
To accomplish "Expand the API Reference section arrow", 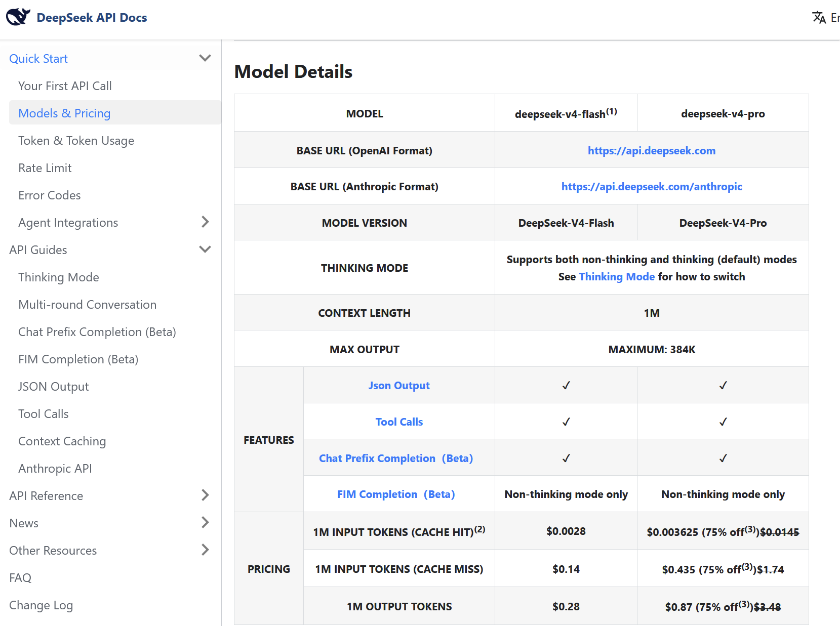I will coord(205,495).
